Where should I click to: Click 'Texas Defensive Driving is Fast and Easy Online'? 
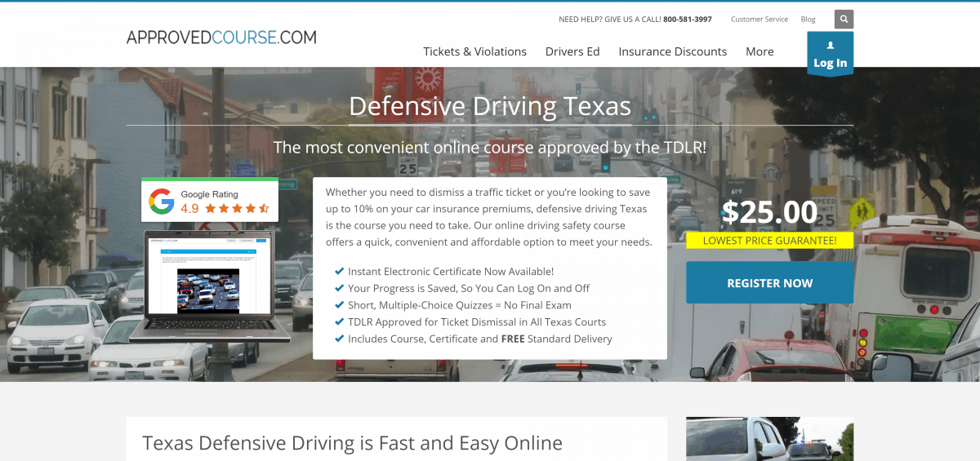352,443
